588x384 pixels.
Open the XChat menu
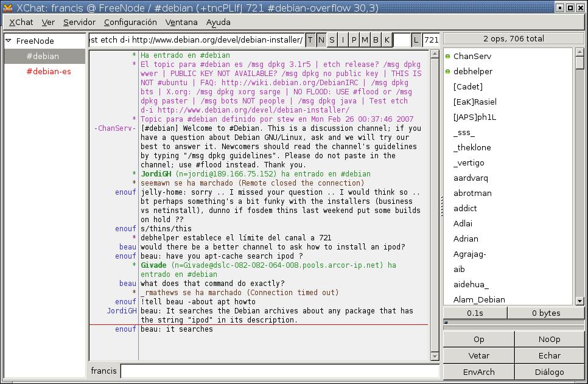pos(21,22)
